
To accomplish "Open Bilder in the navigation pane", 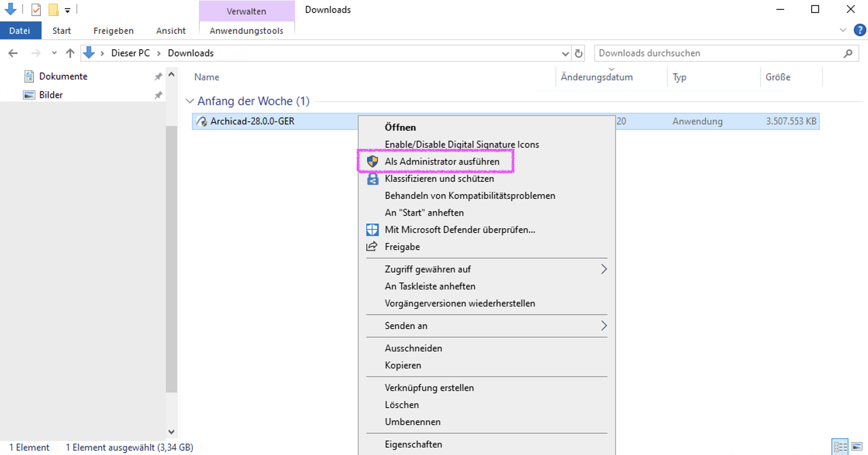I will 51,95.
